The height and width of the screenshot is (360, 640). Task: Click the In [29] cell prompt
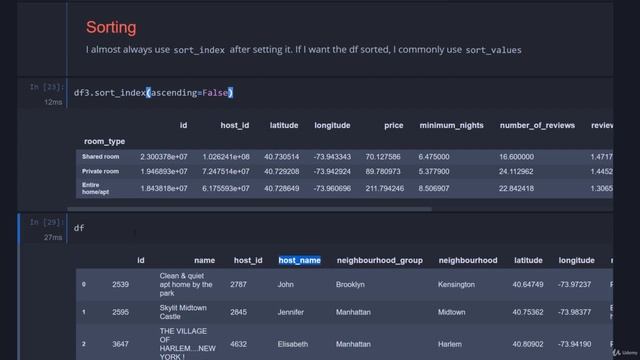tap(46, 222)
